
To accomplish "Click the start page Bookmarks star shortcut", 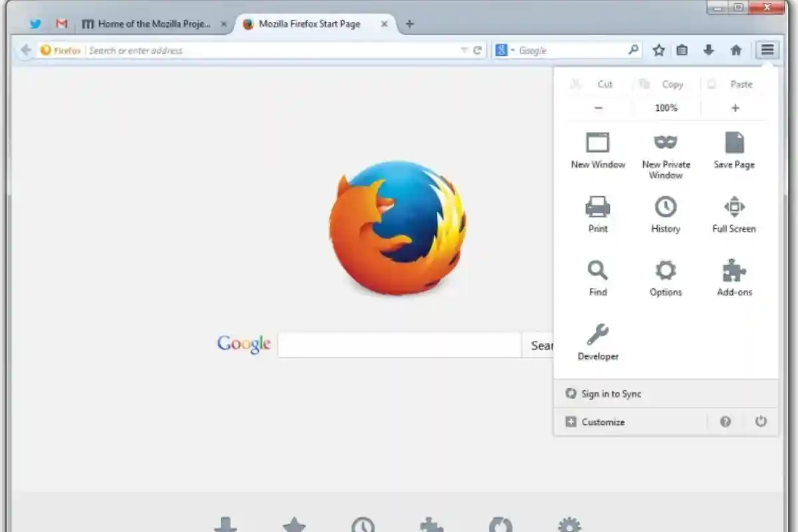I will 294,525.
